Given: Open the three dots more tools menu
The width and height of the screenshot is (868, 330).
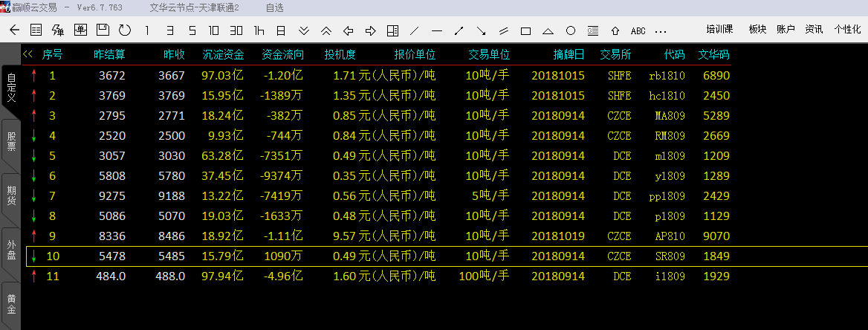Looking at the screenshot, I should click(660, 31).
